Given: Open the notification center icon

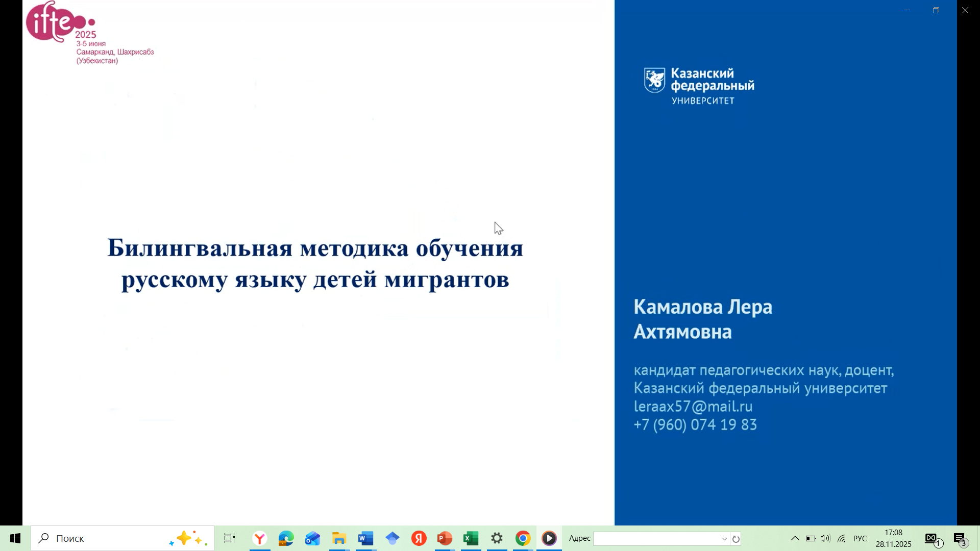Looking at the screenshot, I should tap(961, 539).
